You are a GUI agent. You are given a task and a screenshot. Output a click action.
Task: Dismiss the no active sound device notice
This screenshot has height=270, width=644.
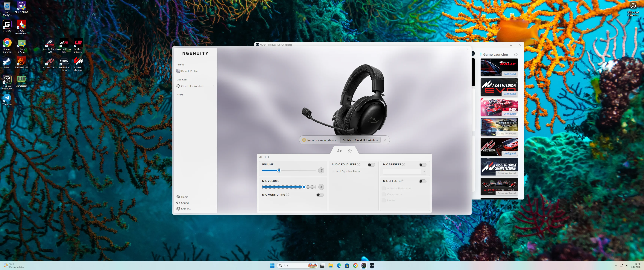coord(385,140)
